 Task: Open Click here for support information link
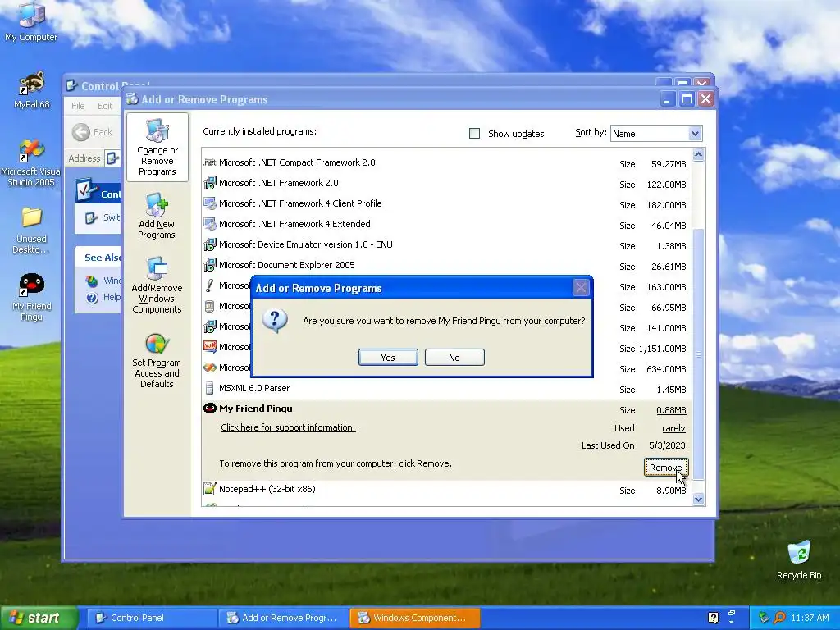(x=288, y=427)
